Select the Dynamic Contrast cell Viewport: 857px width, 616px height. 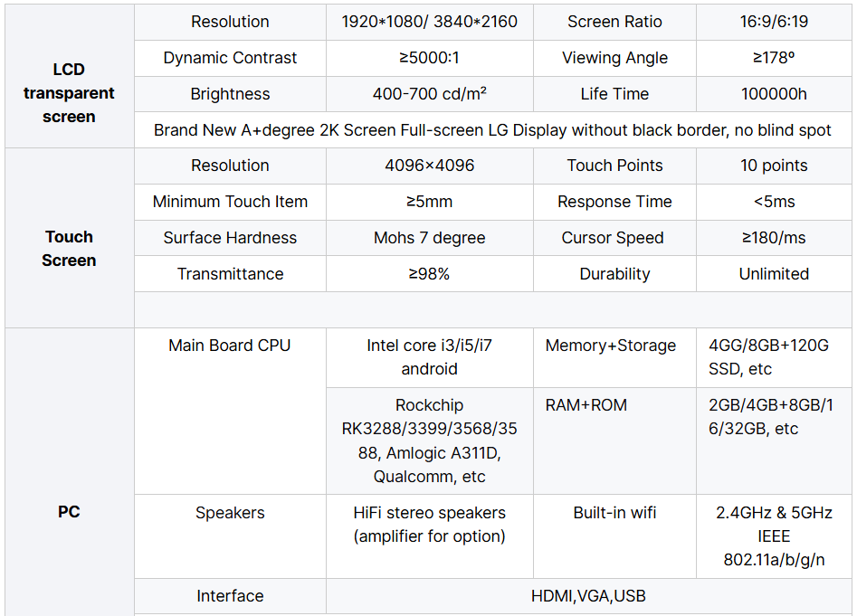[230, 58]
